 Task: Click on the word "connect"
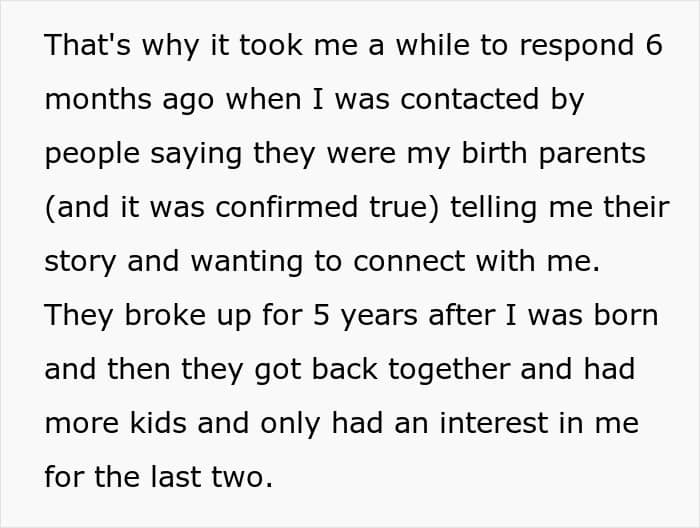(x=409, y=261)
